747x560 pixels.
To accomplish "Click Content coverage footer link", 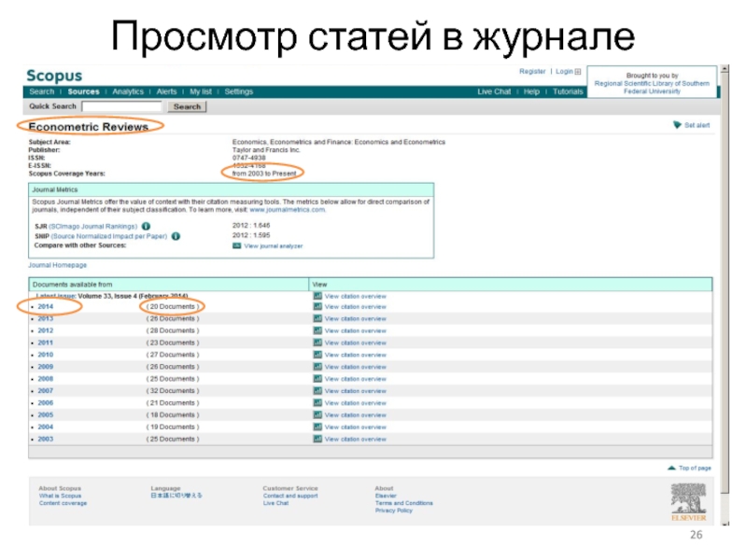I will 63,503.
